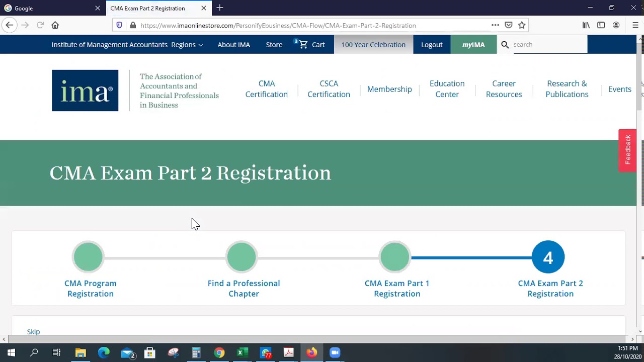Open Membership menu

click(389, 89)
